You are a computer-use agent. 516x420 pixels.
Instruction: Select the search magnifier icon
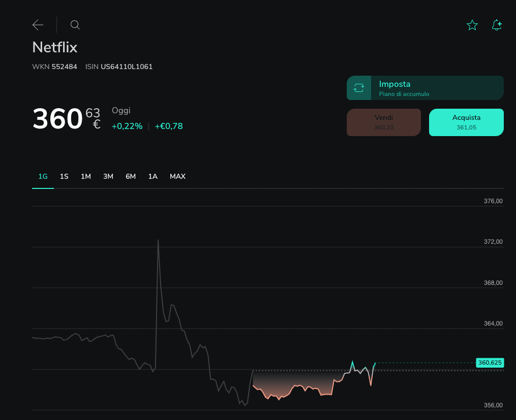tap(75, 25)
